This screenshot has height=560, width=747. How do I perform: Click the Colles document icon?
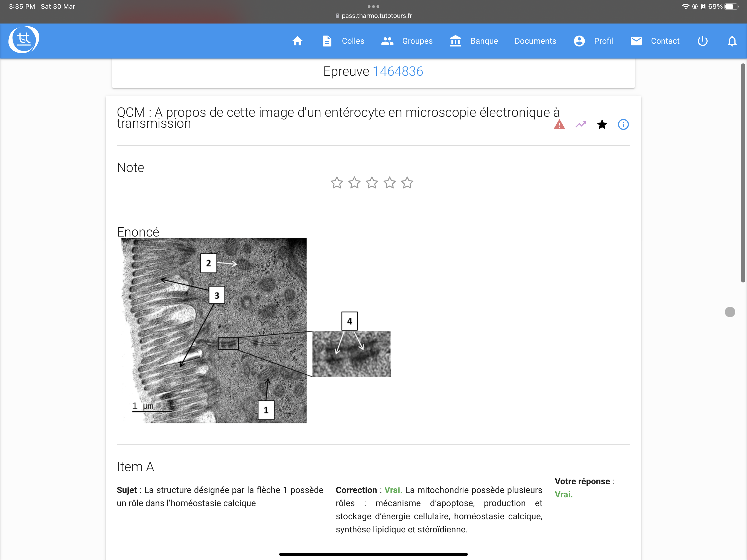coord(327,41)
